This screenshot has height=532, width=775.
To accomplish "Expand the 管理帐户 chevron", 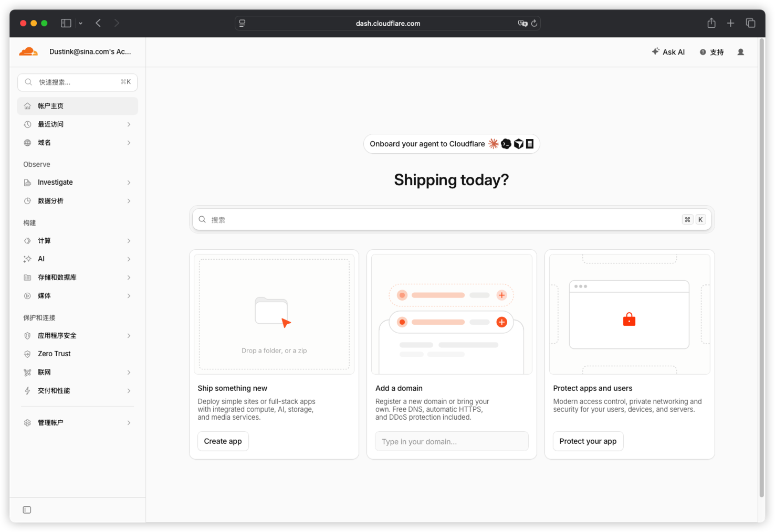I will tap(129, 423).
